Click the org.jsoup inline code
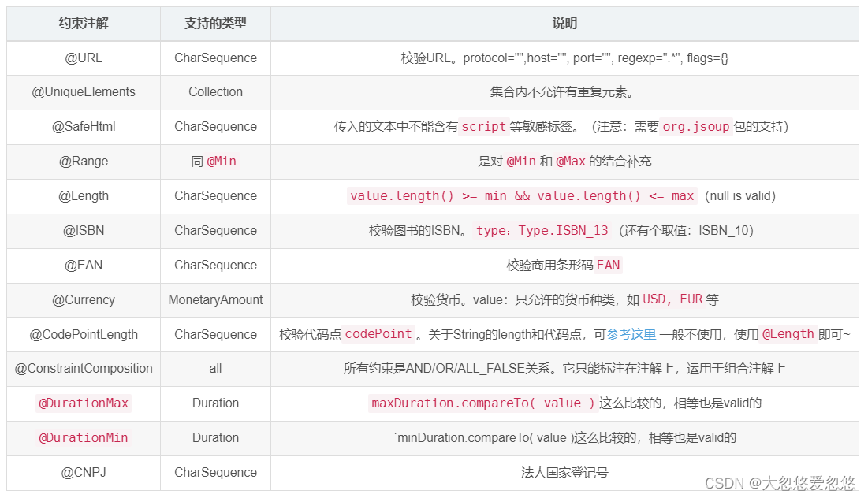The height and width of the screenshot is (498, 868). pyautogui.click(x=695, y=127)
